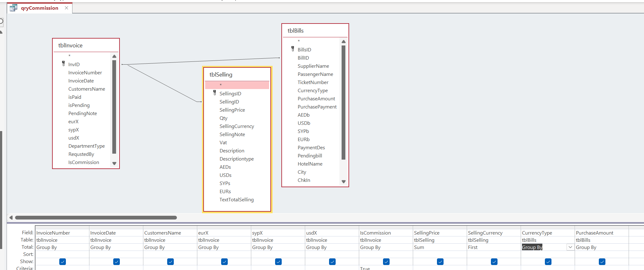Click Table cell tblBills under CurrencyType
Viewport: 644px width, 270px height.
[x=548, y=240]
